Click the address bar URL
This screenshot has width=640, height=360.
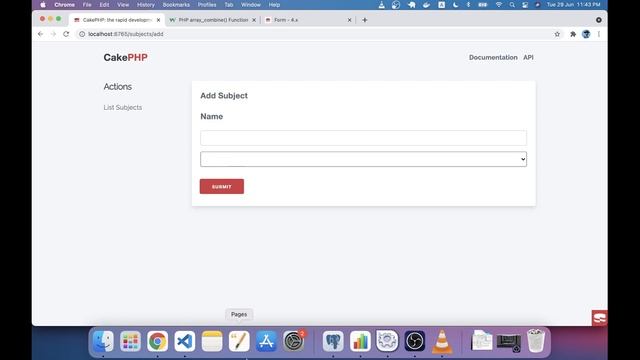(126, 34)
